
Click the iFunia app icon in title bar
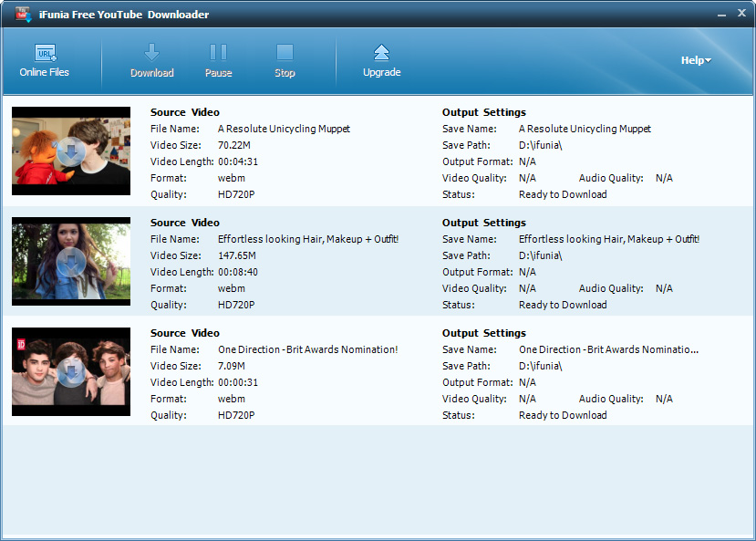(23, 15)
